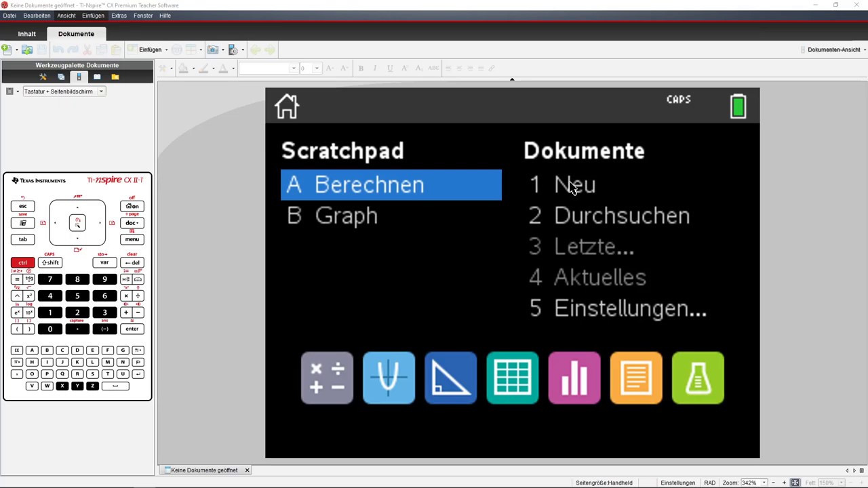Open the Datei menu
This screenshot has width=868, height=488.
(x=9, y=16)
